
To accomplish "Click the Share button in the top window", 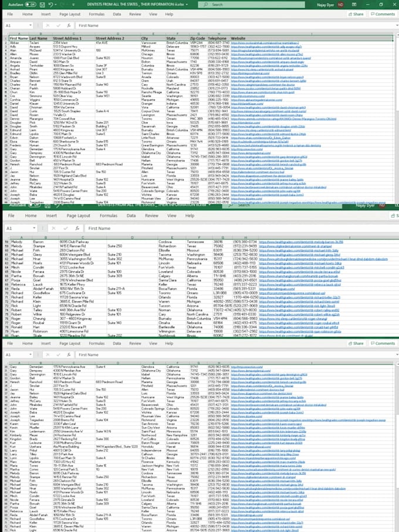I will tap(356, 14).
